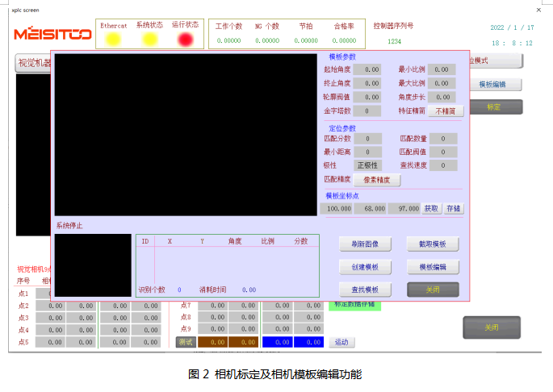Click the 截取模板 button
The height and width of the screenshot is (392, 553).
tap(433, 244)
